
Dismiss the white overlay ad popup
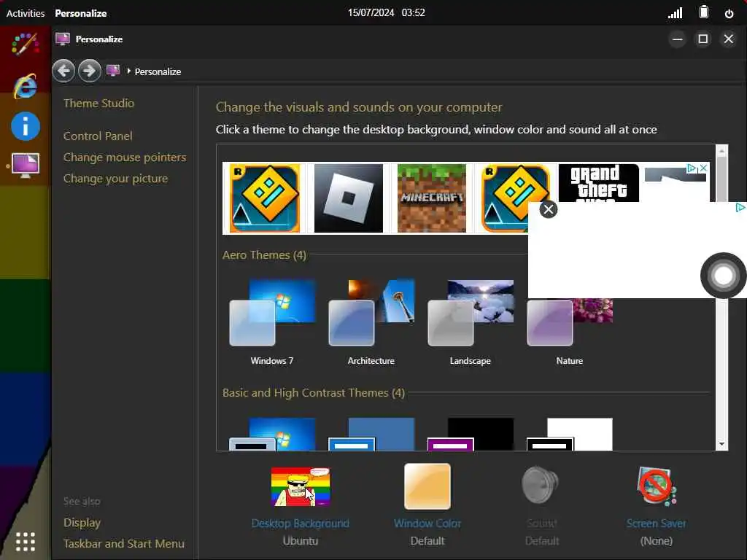click(549, 209)
